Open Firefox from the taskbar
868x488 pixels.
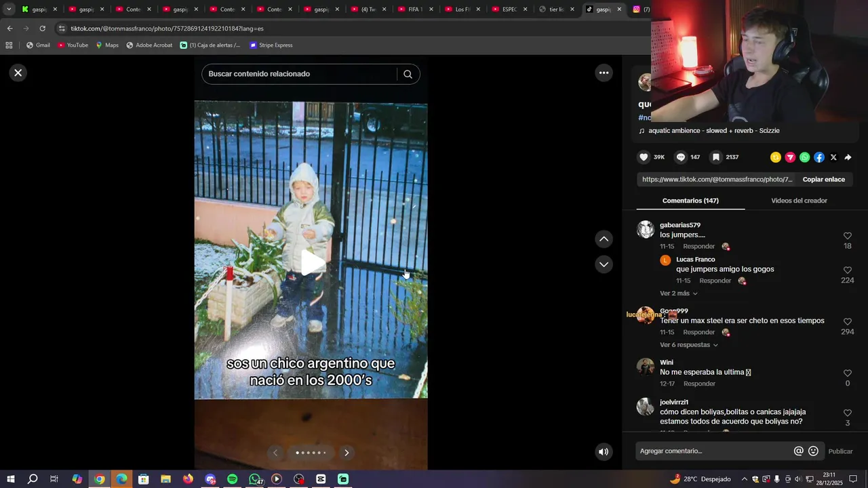[188, 479]
